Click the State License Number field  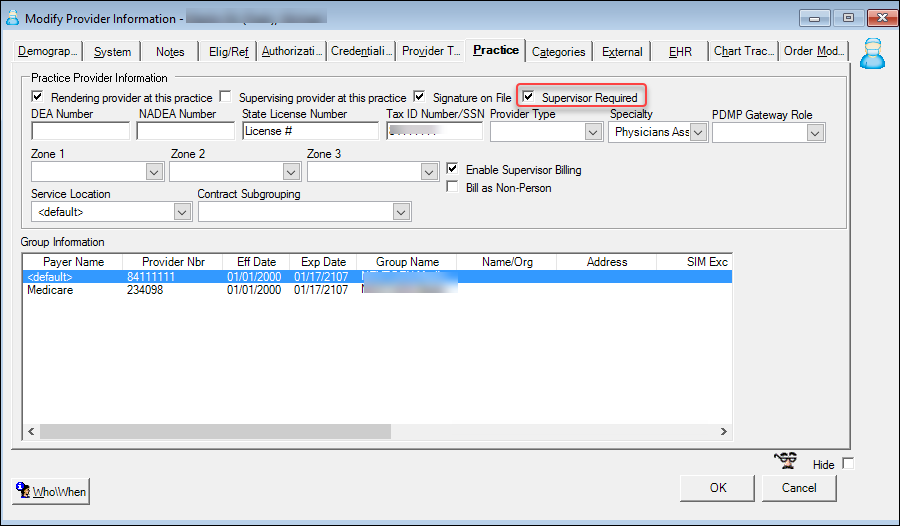pyautogui.click(x=311, y=131)
